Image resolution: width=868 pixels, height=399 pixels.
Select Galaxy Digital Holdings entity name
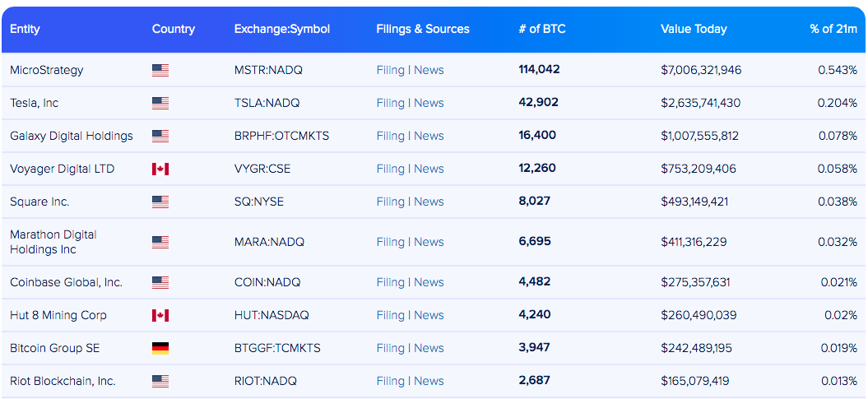pos(72,136)
